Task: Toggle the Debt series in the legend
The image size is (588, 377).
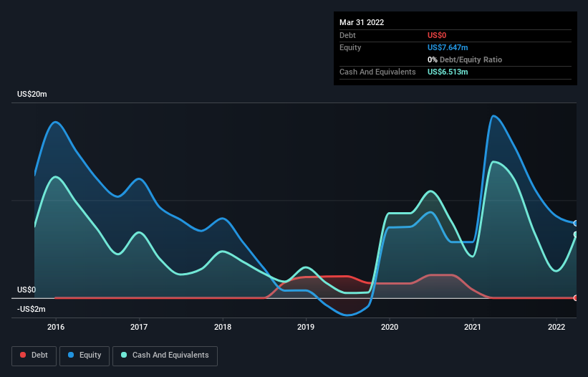Action: 33,355
